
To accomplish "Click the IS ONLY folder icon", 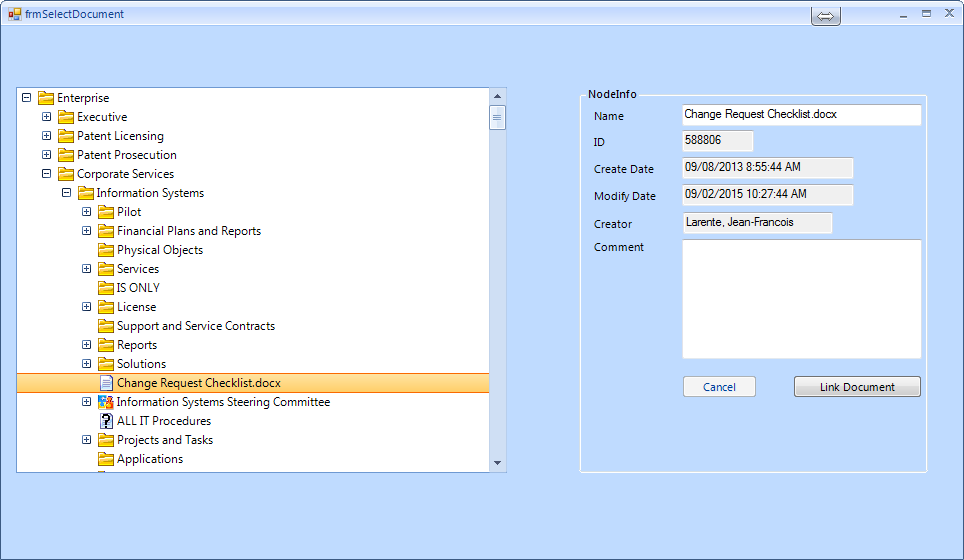I will 106,288.
